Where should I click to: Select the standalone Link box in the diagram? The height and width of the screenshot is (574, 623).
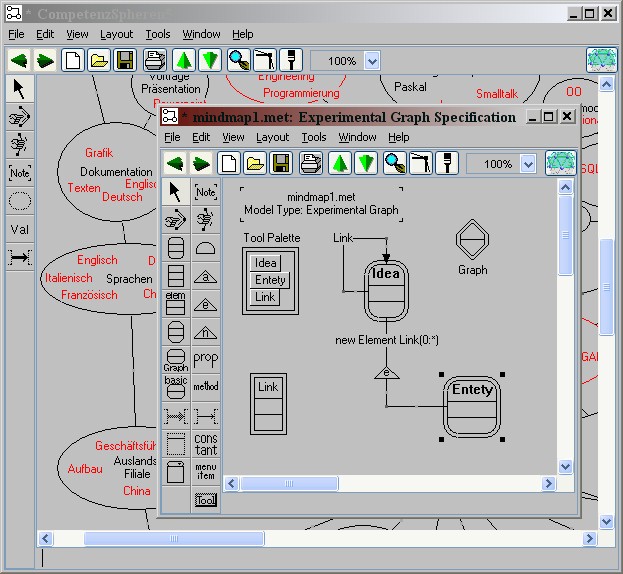(268, 404)
